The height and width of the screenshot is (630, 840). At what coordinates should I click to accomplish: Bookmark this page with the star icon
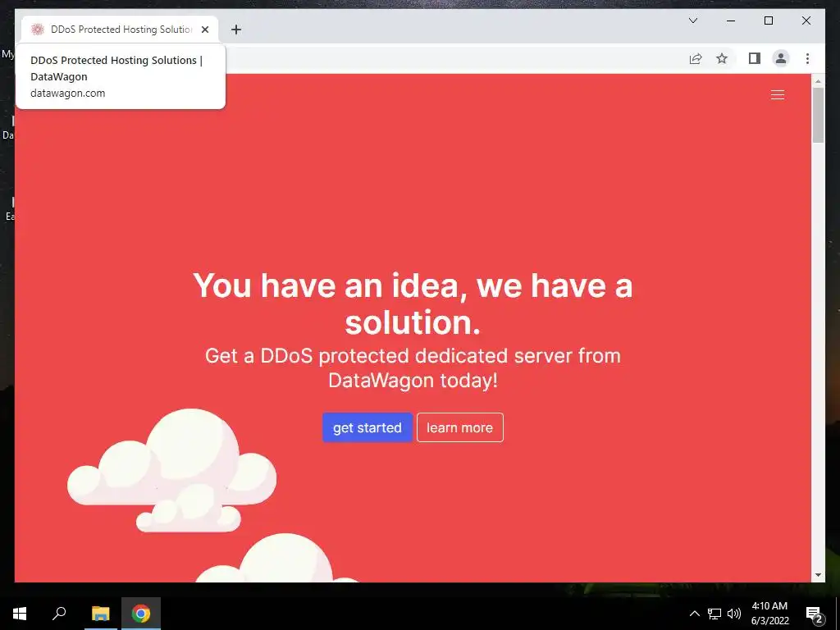[722, 58]
